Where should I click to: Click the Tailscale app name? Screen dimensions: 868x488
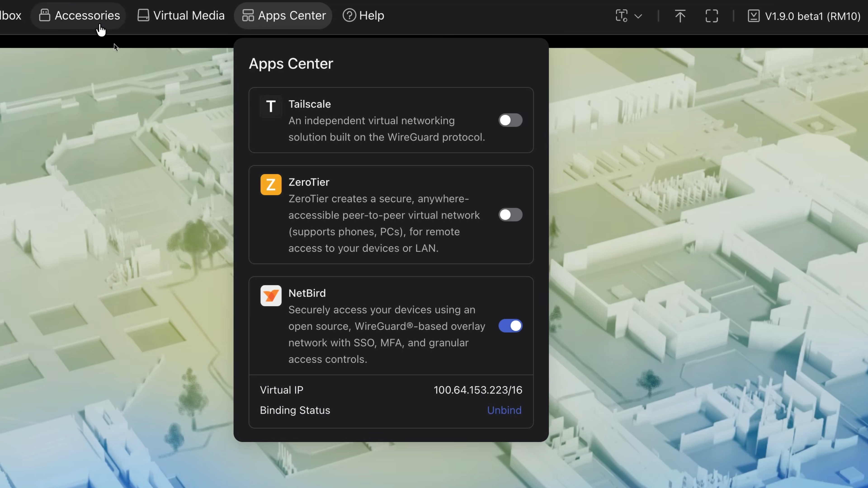pos(310,104)
